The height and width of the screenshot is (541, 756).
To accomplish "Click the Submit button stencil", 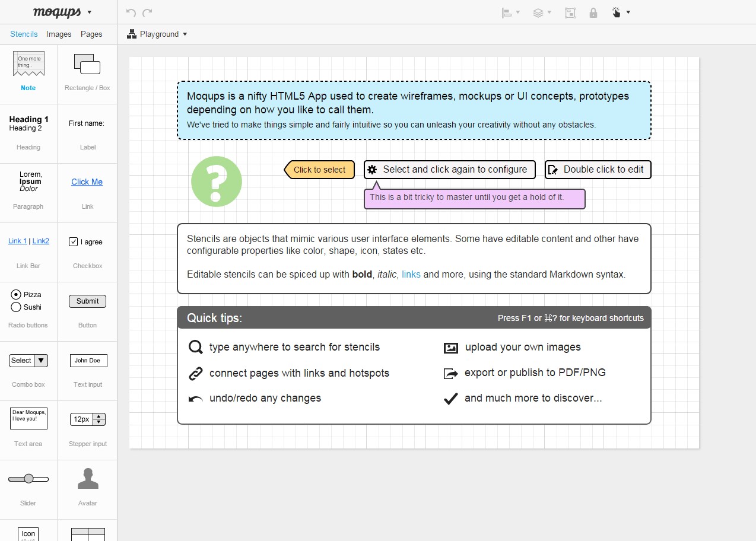I will point(87,301).
